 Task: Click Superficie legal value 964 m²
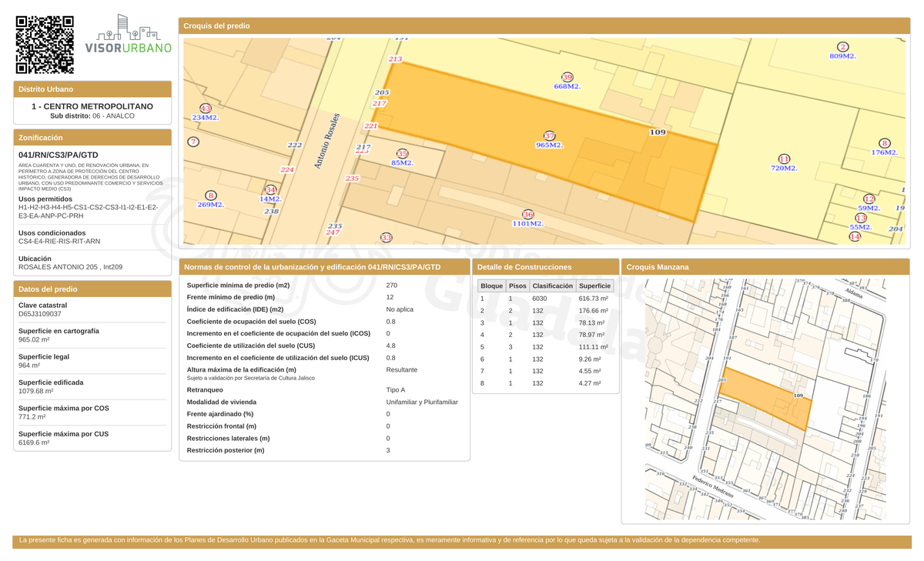[29, 365]
